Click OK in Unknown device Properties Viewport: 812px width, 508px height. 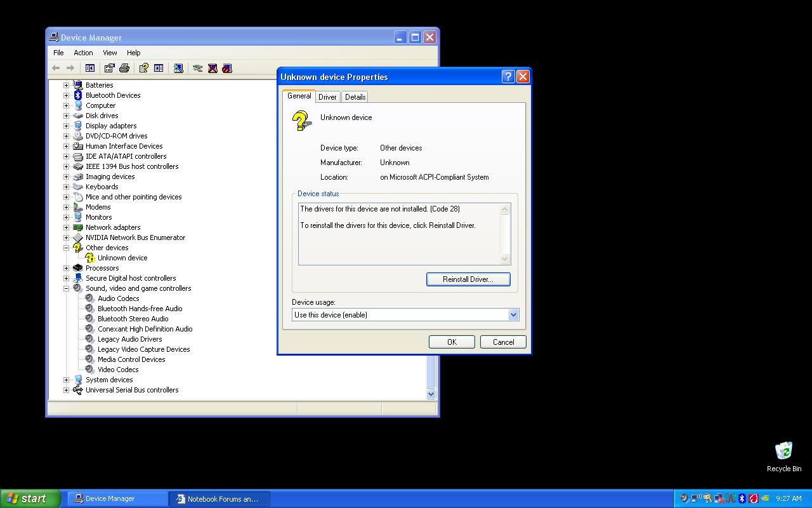(452, 342)
